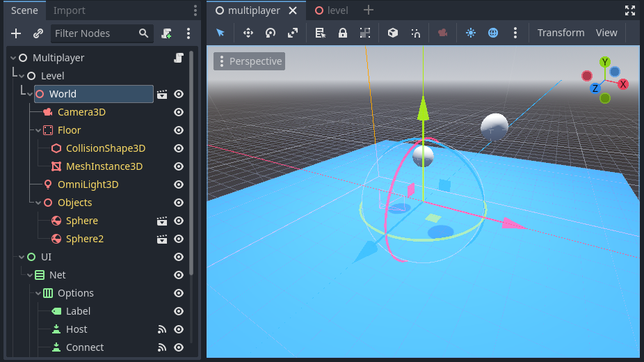
Task: Open sun and environment settings dots menu
Action: 515,33
